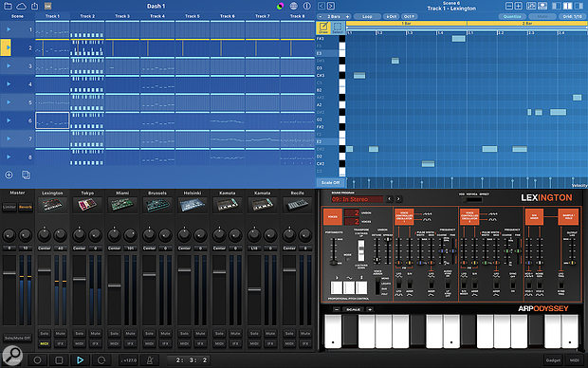Toggle the loop transport button
588x368 pixels.
coord(101,360)
